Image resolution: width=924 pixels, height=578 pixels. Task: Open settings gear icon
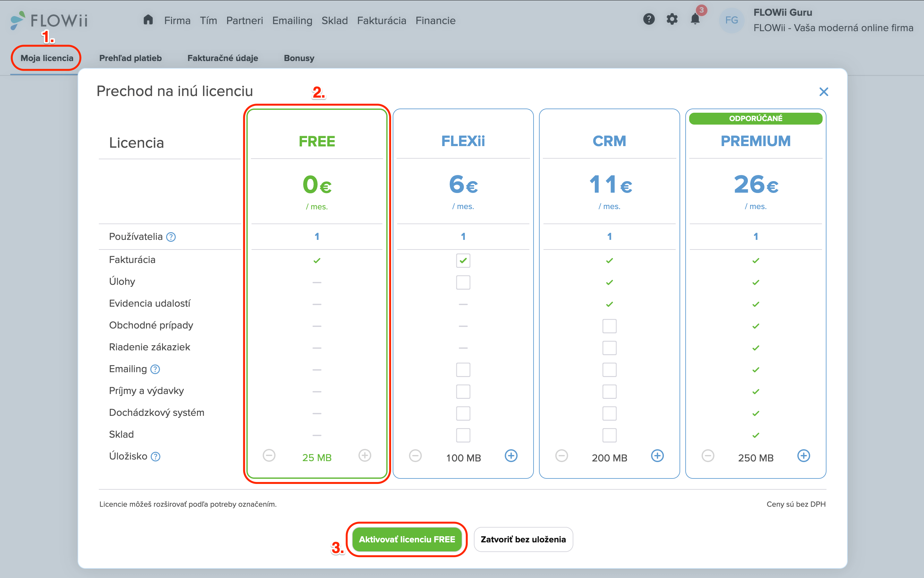[672, 19]
